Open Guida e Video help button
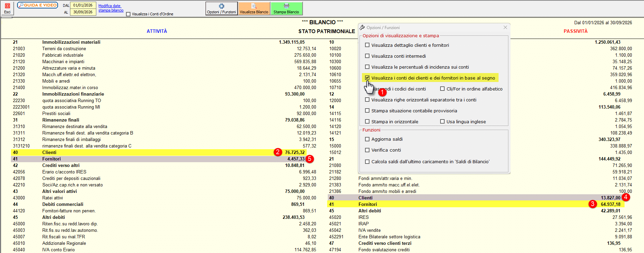Viewport: 644px width, 253px height. (38, 5)
